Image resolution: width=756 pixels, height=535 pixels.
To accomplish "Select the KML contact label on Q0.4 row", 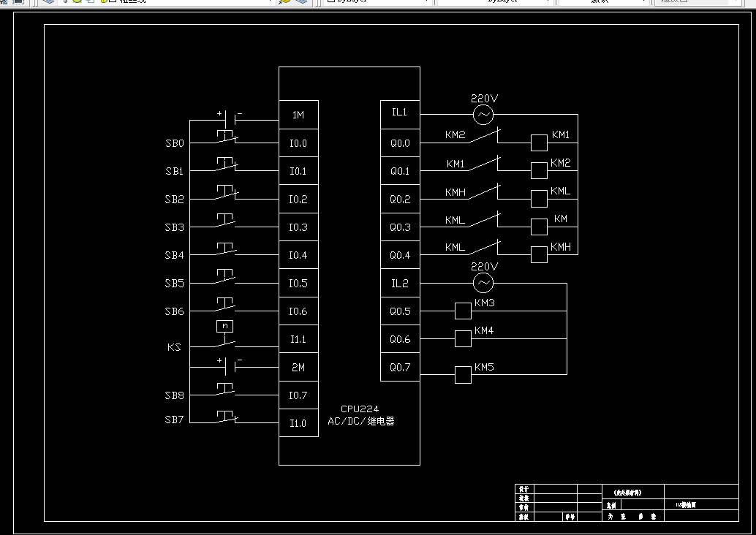I will coord(456,247).
